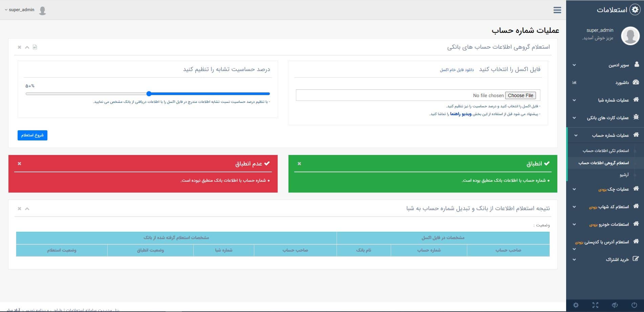644x312 pixels.
Task: Close the red عدم انطباق alert
Action: pos(19,163)
